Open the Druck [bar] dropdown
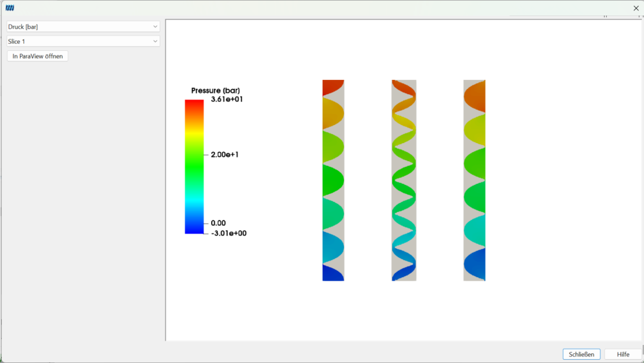644x363 pixels. click(x=83, y=26)
